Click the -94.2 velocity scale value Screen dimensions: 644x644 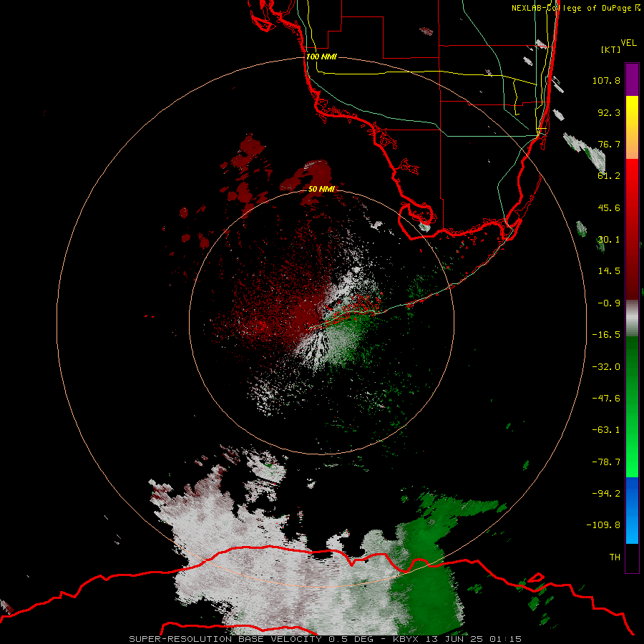coord(606,494)
